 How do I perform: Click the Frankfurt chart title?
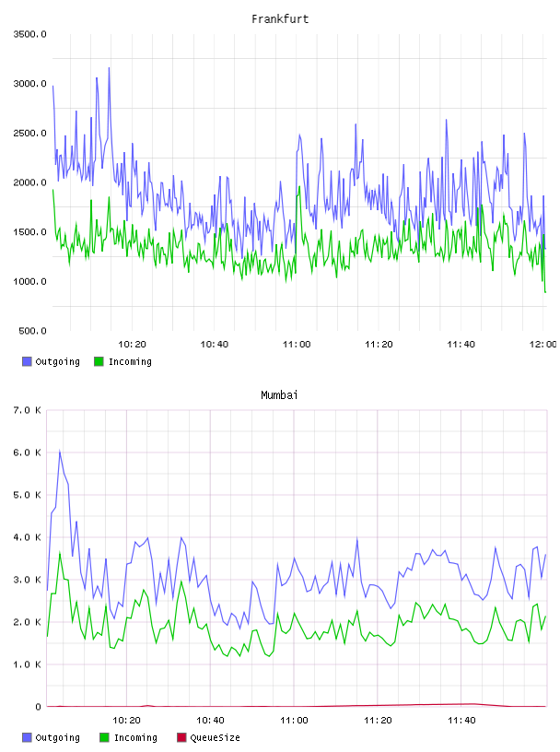click(x=280, y=19)
